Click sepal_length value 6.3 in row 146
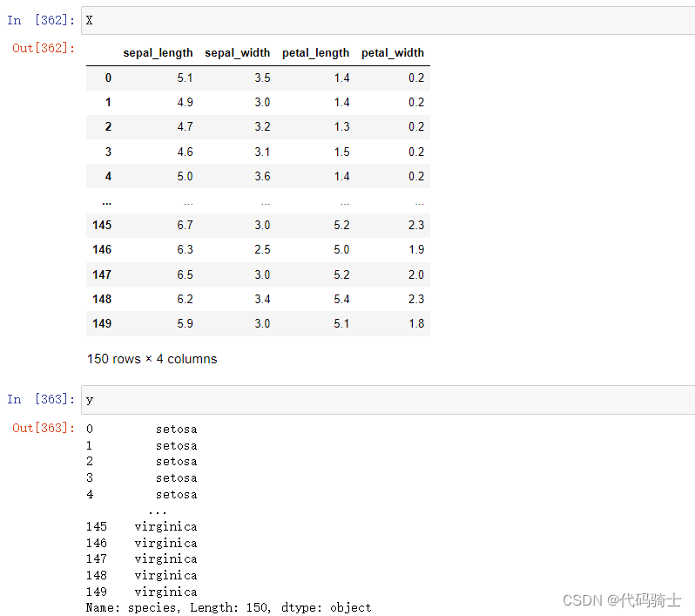This screenshot has height=616, width=695. [x=185, y=250]
